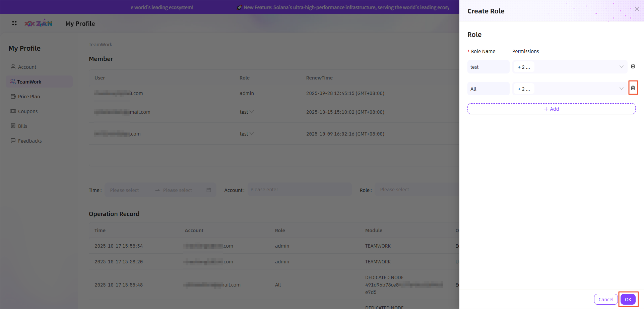Expand Permissions dropdown for the "test" role

click(570, 67)
